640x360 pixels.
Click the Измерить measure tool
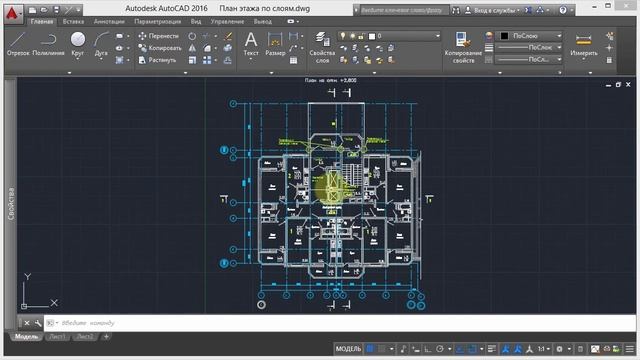point(584,44)
